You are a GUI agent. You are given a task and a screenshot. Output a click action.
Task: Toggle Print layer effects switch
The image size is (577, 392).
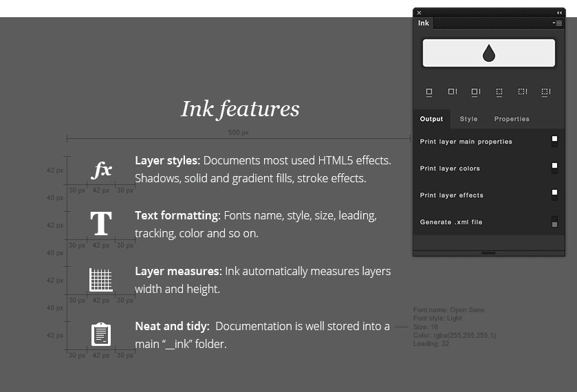click(x=554, y=195)
